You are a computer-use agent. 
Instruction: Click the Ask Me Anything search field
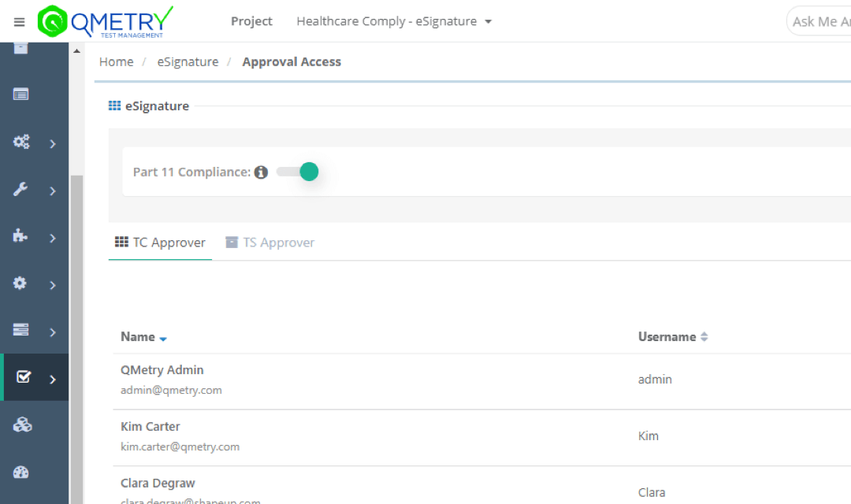pyautogui.click(x=819, y=22)
